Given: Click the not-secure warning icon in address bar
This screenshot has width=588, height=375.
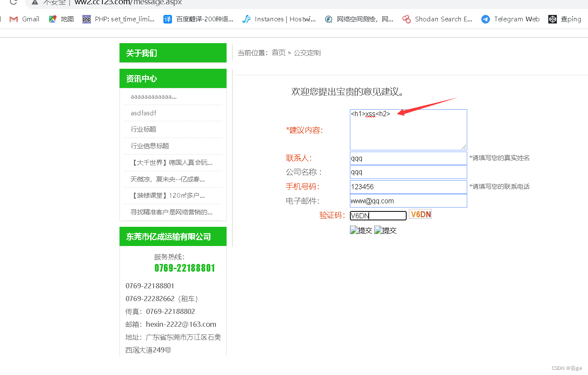Looking at the screenshot, I should pos(35,2).
